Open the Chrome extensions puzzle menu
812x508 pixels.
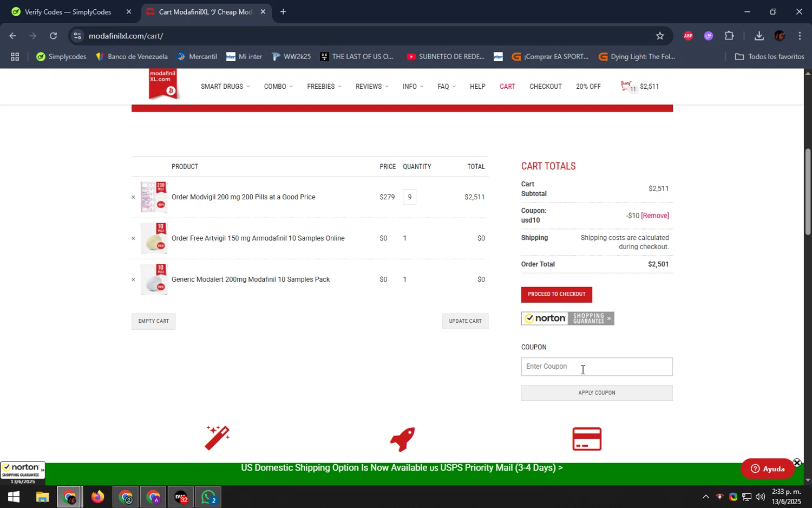(x=729, y=36)
